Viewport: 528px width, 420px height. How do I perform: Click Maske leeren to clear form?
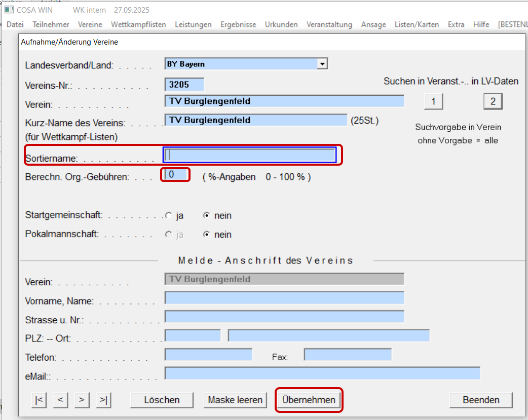236,400
